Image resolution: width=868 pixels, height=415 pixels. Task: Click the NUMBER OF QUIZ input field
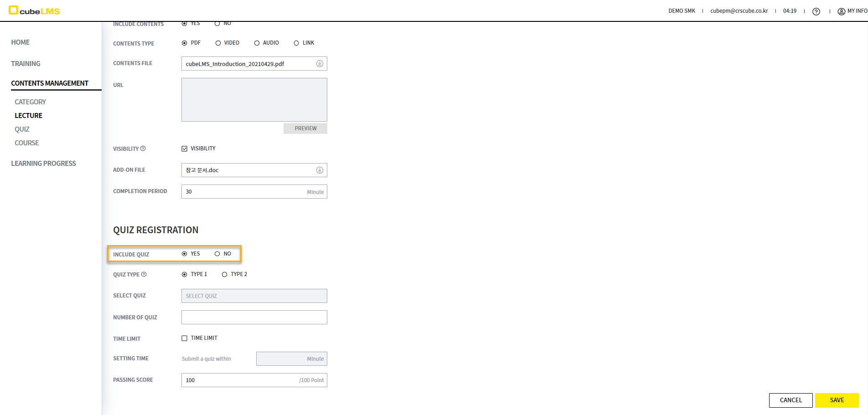pos(254,318)
